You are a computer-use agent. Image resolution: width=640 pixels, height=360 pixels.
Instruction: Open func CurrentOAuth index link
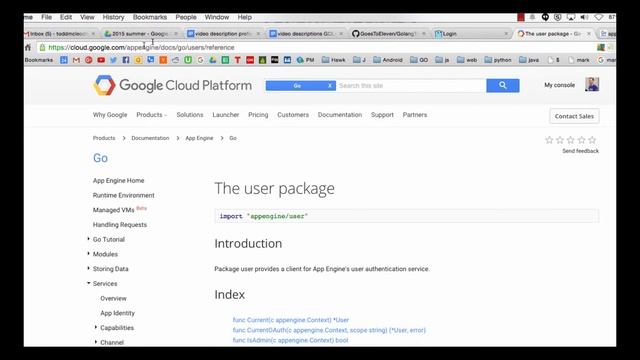pyautogui.click(x=329, y=330)
